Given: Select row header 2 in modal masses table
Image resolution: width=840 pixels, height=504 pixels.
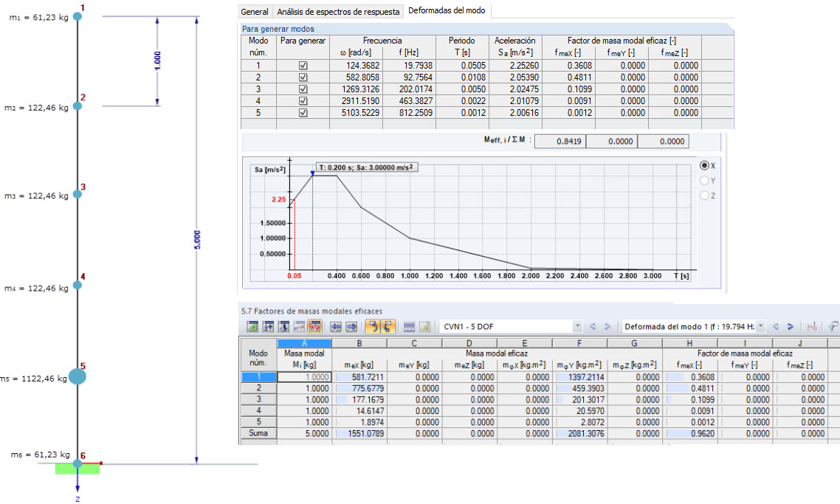Looking at the screenshot, I should (258, 388).
